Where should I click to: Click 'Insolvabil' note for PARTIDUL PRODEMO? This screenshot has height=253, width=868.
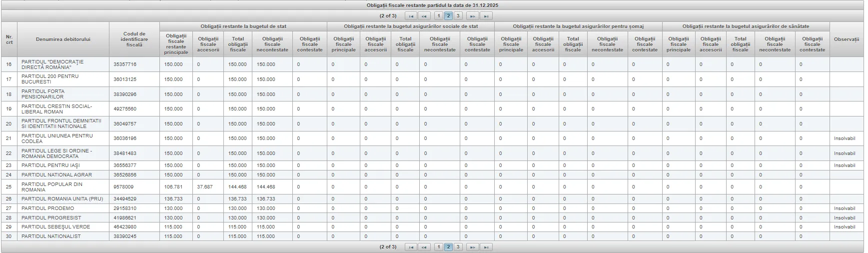(845, 208)
